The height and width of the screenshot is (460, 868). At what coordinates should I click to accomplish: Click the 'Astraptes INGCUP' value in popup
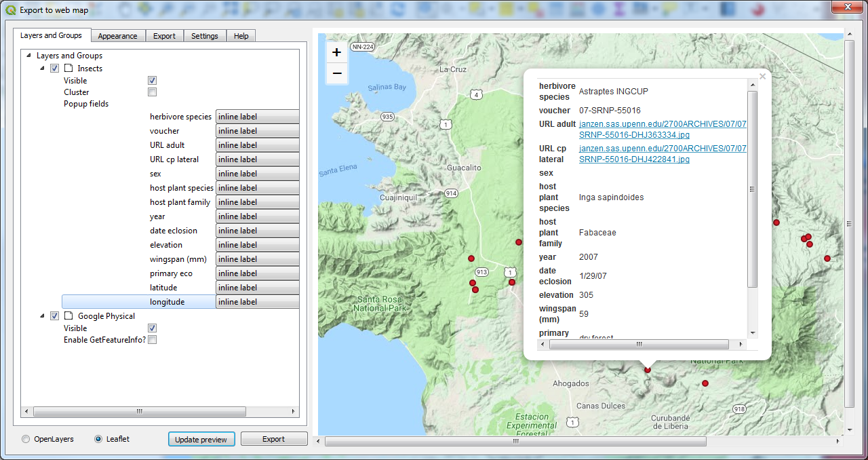coord(614,92)
